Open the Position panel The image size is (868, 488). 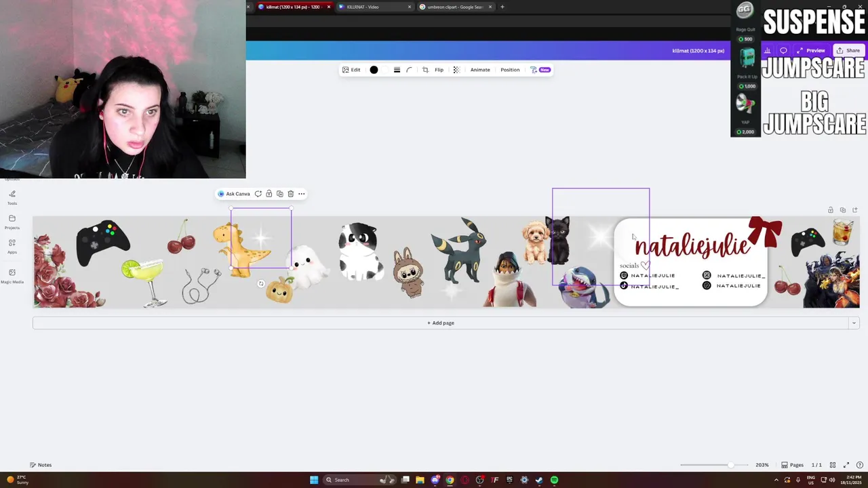tap(510, 70)
